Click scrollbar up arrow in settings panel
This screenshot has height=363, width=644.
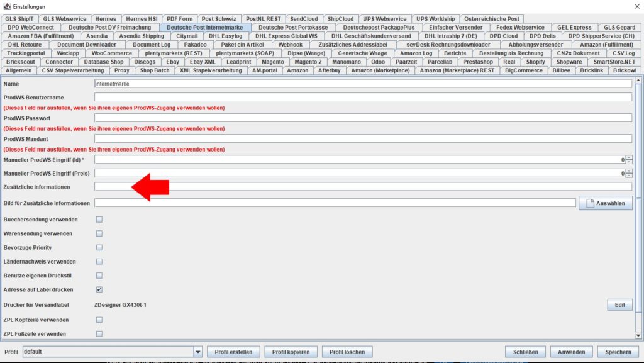click(638, 80)
